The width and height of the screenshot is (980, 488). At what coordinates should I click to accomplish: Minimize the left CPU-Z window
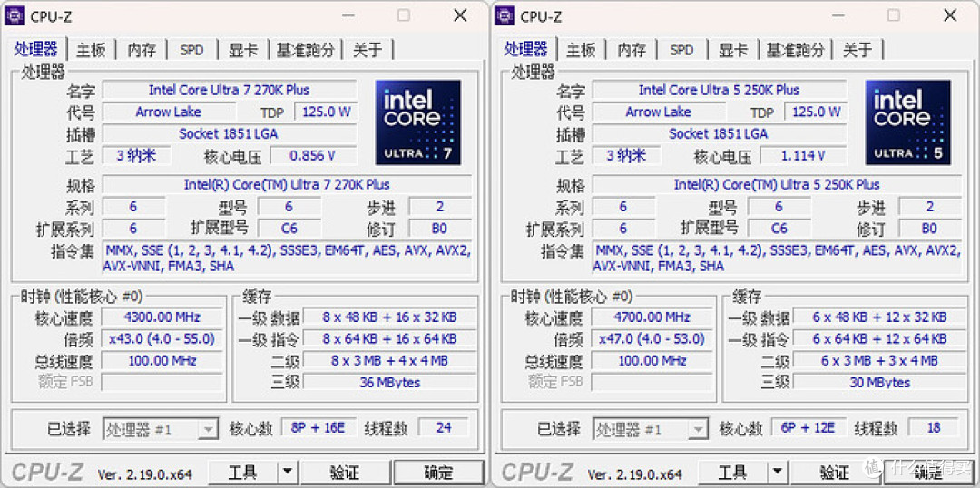(347, 15)
